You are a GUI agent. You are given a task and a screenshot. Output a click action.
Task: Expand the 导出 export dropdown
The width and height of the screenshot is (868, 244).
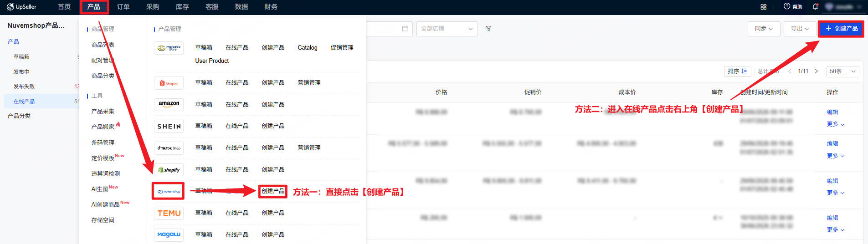[800, 29]
